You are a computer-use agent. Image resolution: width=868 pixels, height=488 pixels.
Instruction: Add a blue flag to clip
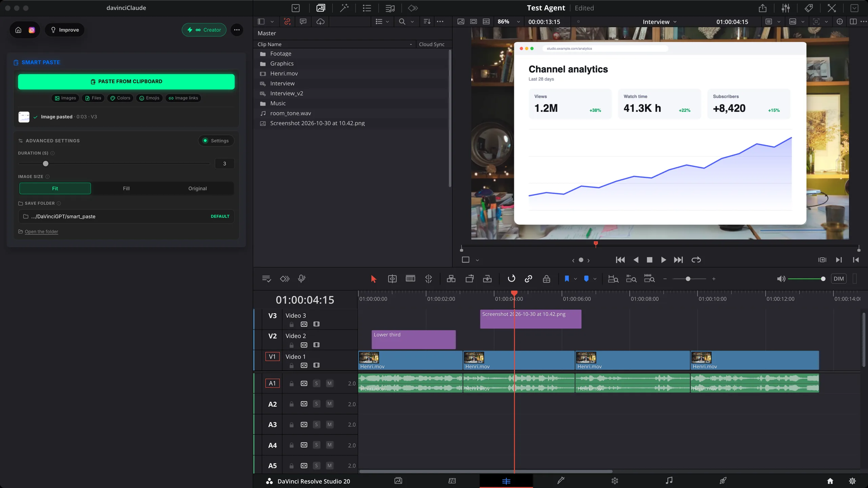[567, 279]
